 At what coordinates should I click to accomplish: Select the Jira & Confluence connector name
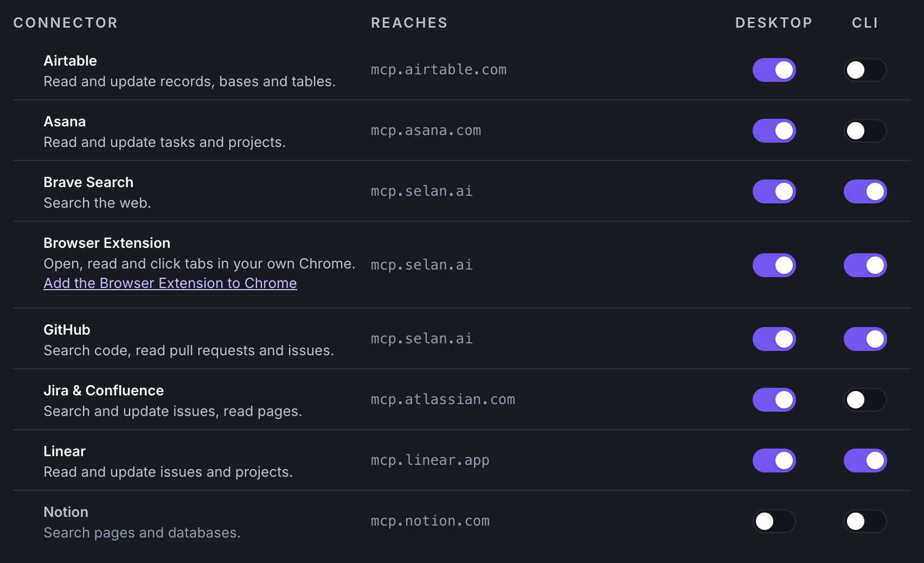[x=104, y=391]
